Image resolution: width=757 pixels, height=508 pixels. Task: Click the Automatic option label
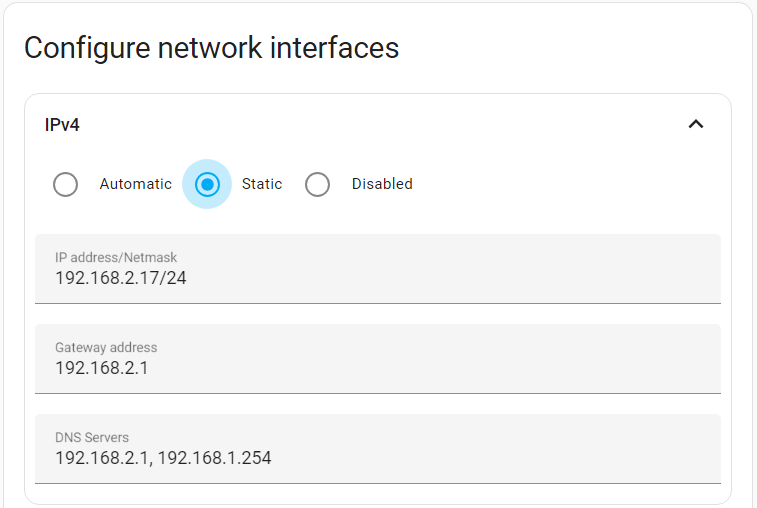pyautogui.click(x=135, y=184)
